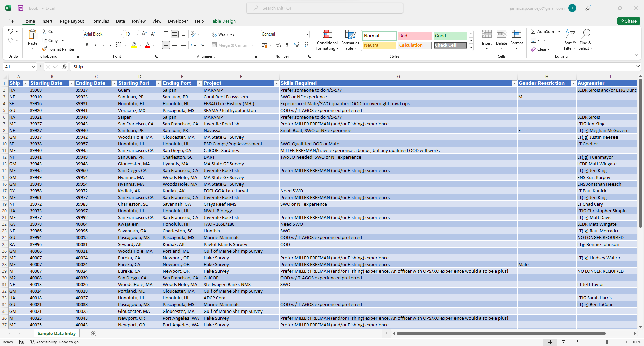Toggle Bold formatting
This screenshot has height=346, width=644.
click(87, 45)
